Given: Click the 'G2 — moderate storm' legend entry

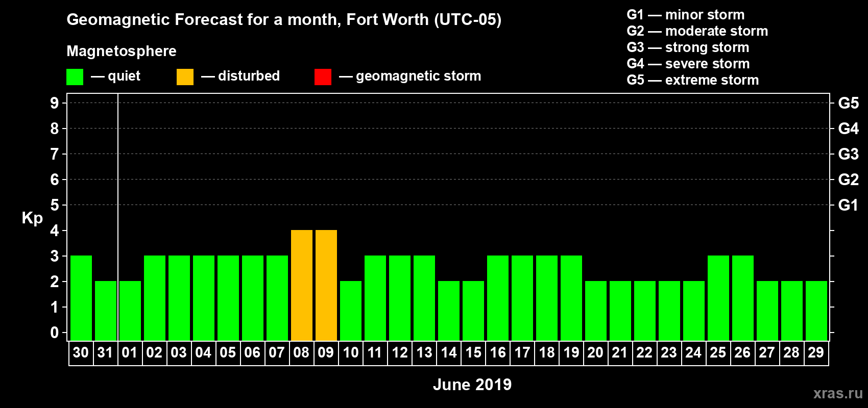Looking at the screenshot, I should 697,31.
